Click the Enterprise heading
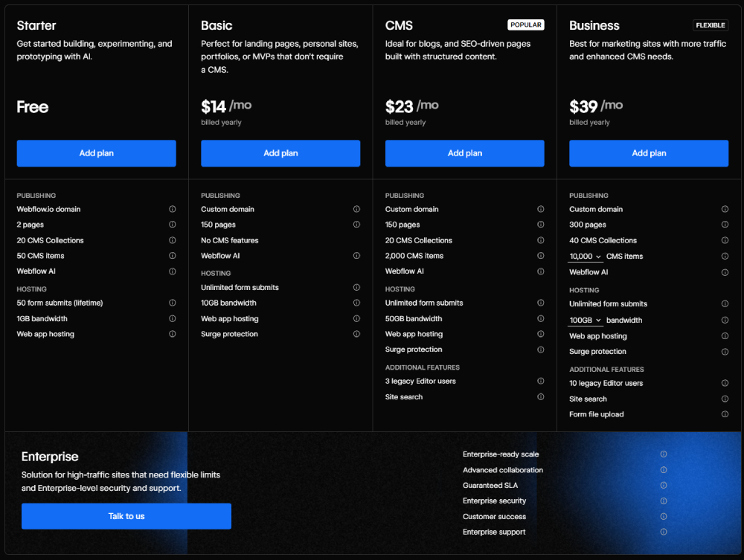The width and height of the screenshot is (744, 560). tap(50, 457)
